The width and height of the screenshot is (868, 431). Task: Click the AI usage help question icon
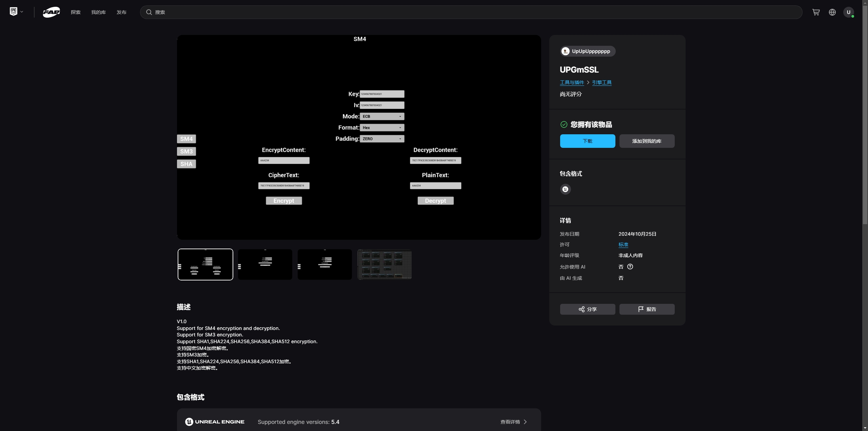pos(630,267)
